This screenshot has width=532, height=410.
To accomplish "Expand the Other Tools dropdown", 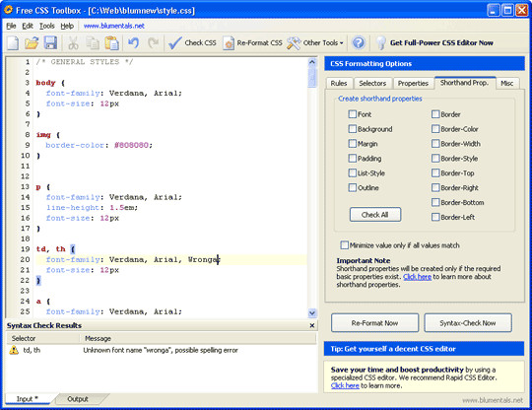I will coord(315,43).
